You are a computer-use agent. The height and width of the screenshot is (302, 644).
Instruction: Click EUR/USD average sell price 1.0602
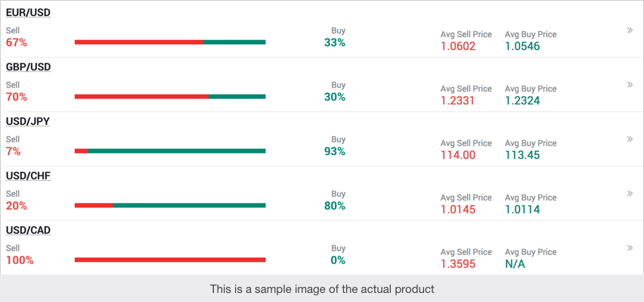(x=458, y=46)
